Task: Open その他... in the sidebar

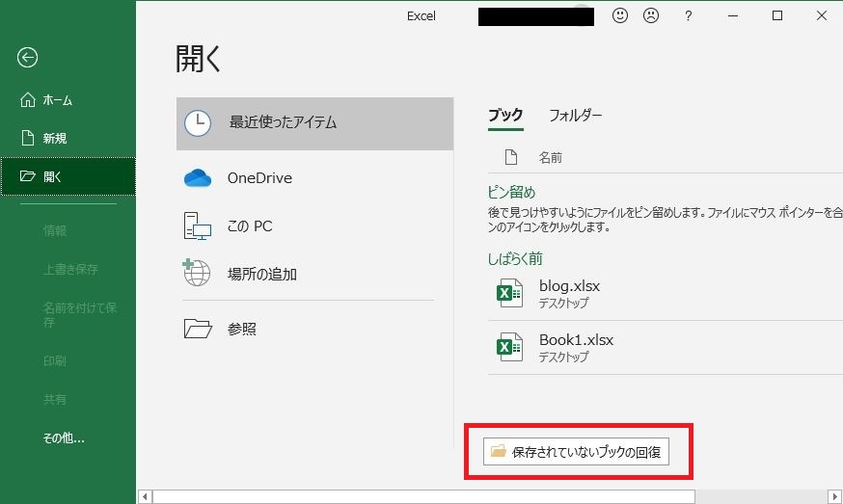Action: coord(68,438)
